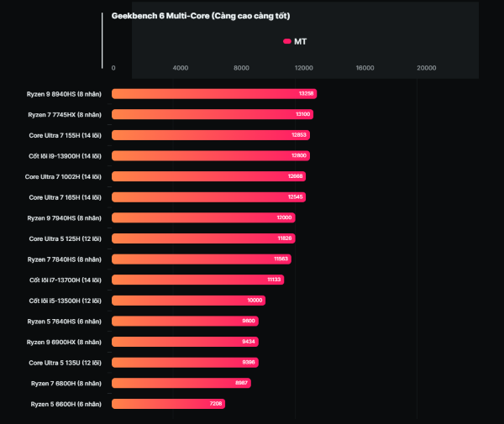Select label 'Ryzen 7 7840HS (8 nhân)'
This screenshot has height=424, width=504.
pos(65,259)
